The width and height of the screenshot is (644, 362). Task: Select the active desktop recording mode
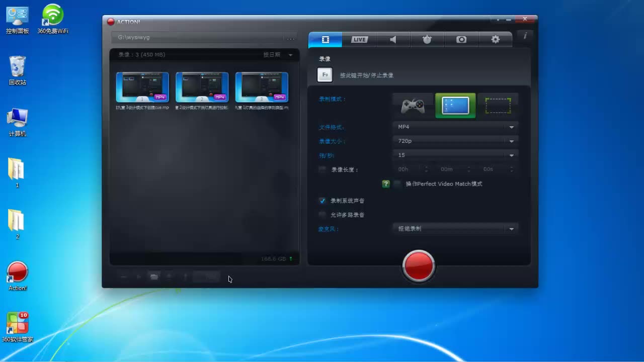pyautogui.click(x=455, y=106)
